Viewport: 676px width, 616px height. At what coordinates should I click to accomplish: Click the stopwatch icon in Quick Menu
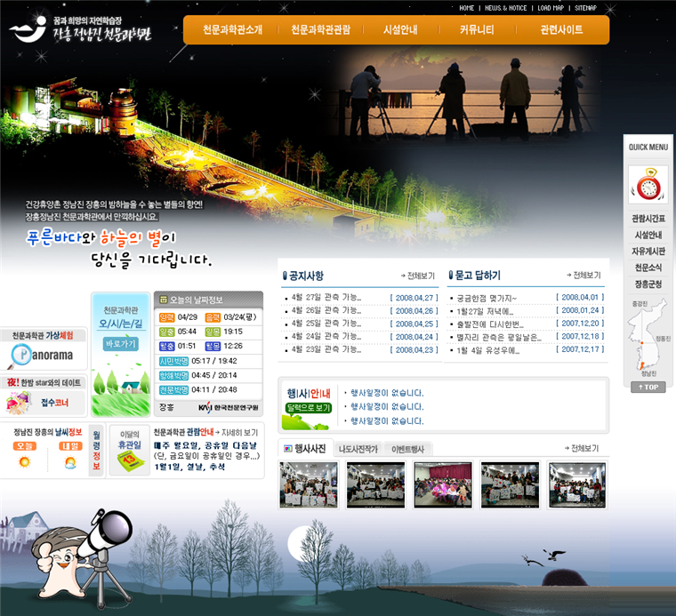647,184
